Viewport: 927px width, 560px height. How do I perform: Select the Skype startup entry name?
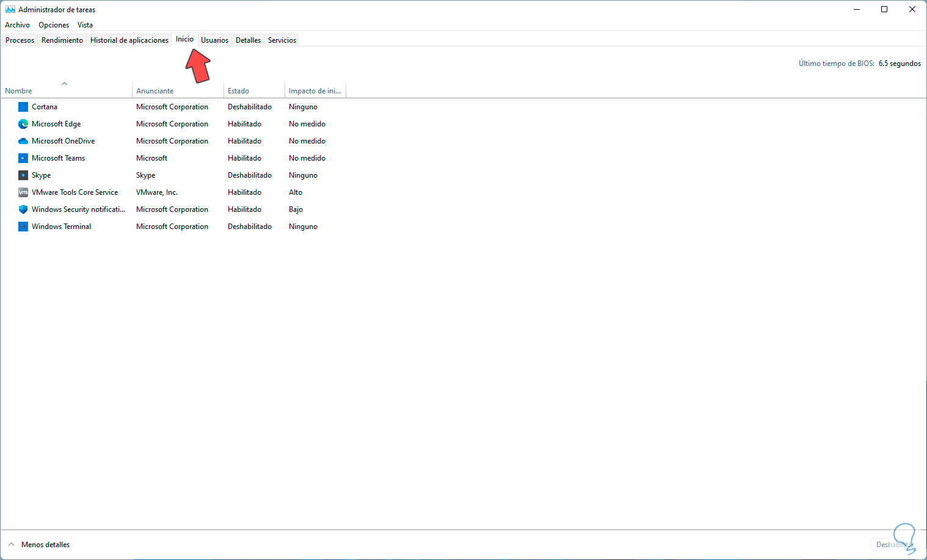[42, 175]
